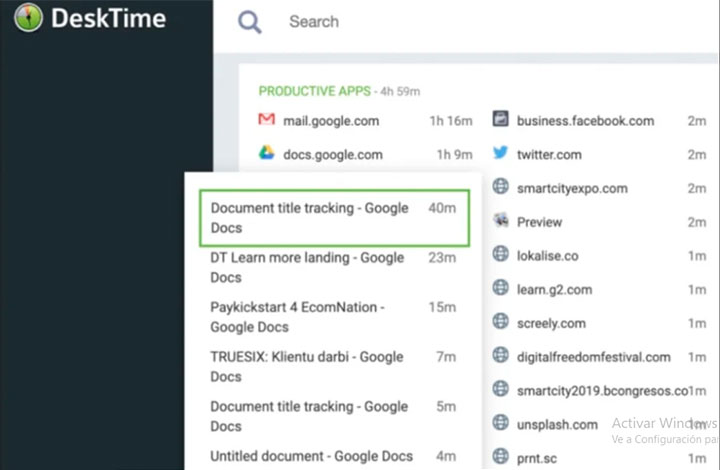Screen dimensions: 720x470
Task: Click the smartcity2019.bcongresos.co entry text
Action: tap(602, 391)
